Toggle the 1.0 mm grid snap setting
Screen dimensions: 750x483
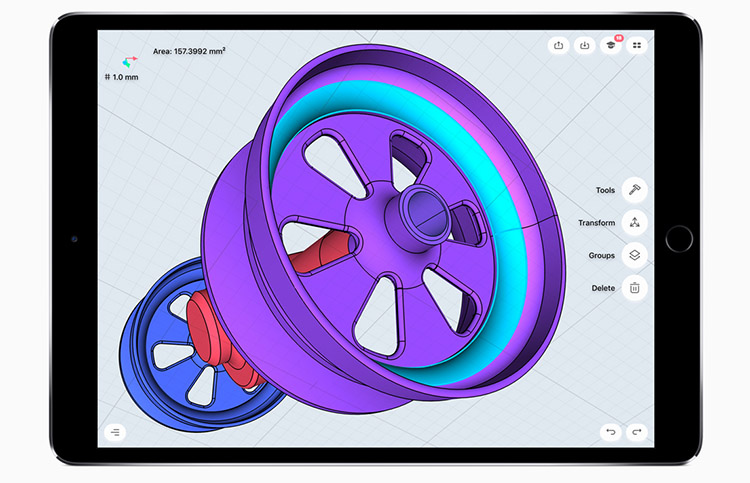tap(122, 77)
